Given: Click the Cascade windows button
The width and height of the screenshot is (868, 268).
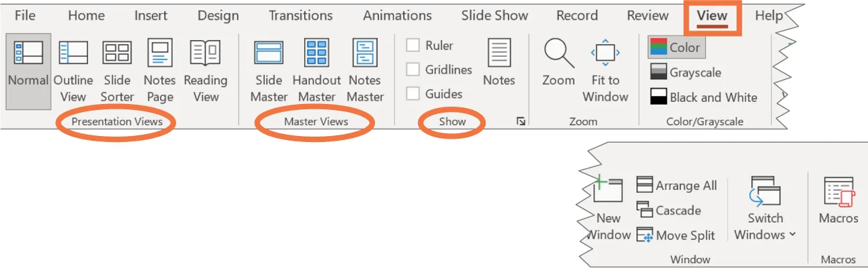Looking at the screenshot, I should pos(669,210).
